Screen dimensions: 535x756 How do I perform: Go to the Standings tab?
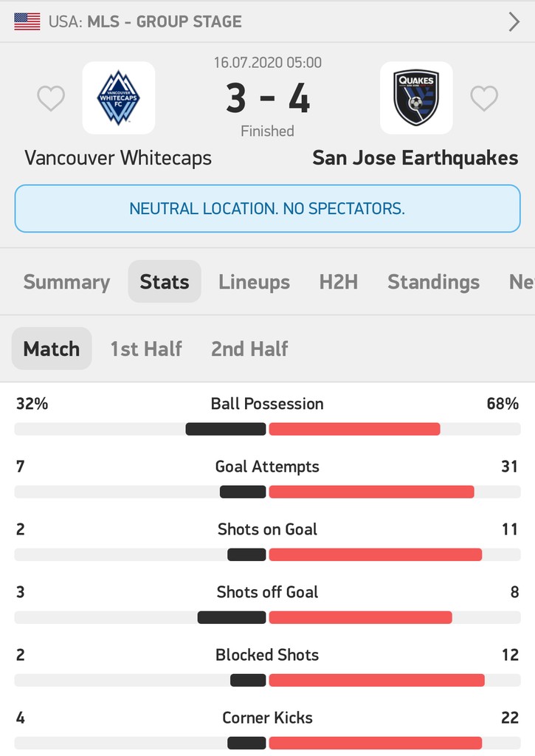pos(433,282)
